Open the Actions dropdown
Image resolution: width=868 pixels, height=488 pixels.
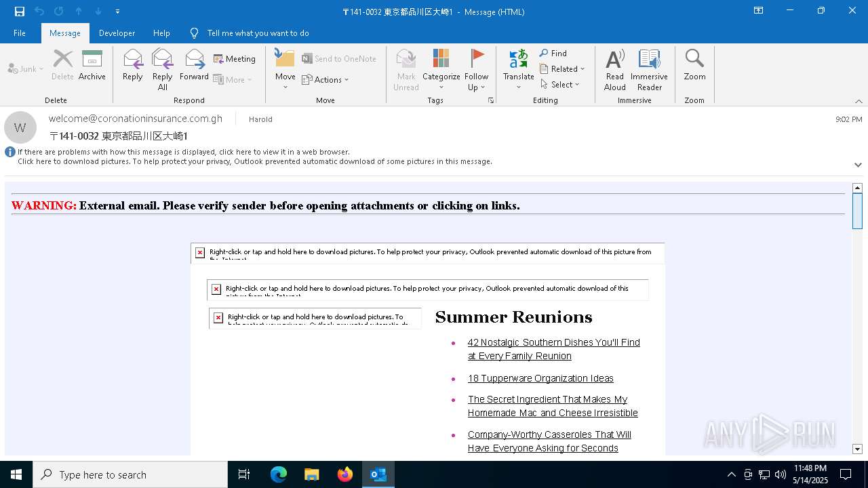pyautogui.click(x=325, y=79)
